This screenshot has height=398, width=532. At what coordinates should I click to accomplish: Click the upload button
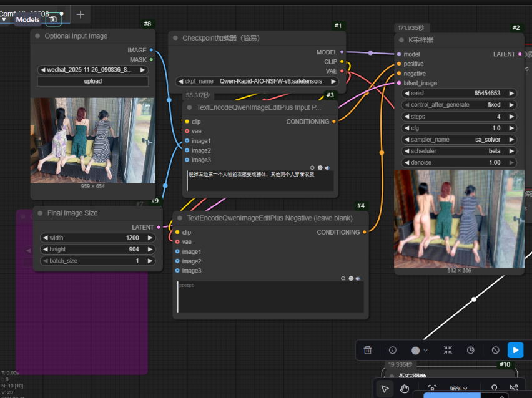coord(92,82)
